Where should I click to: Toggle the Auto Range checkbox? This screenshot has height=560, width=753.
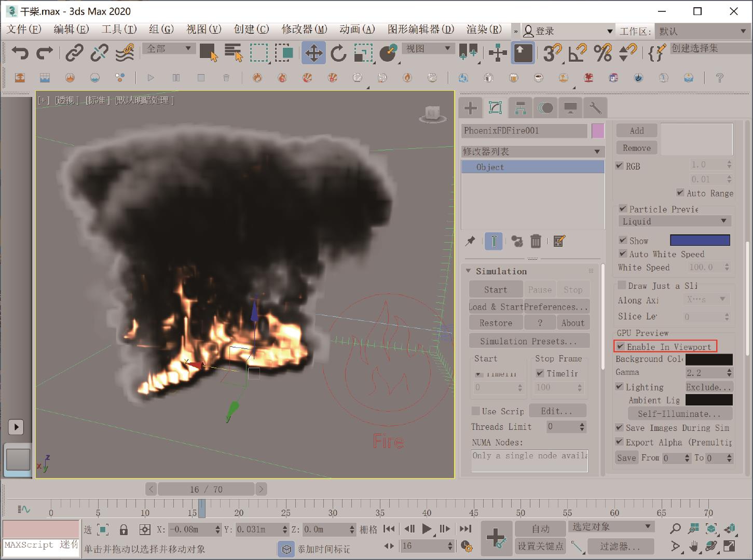[680, 193]
